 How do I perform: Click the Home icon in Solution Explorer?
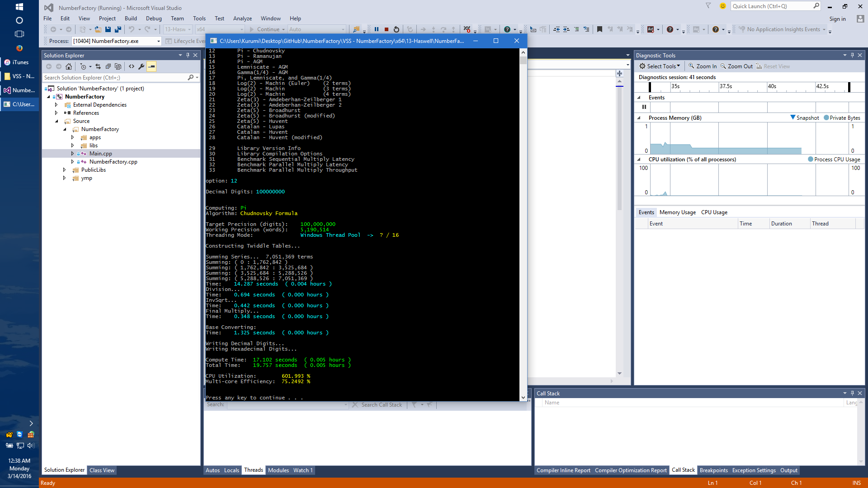[69, 66]
